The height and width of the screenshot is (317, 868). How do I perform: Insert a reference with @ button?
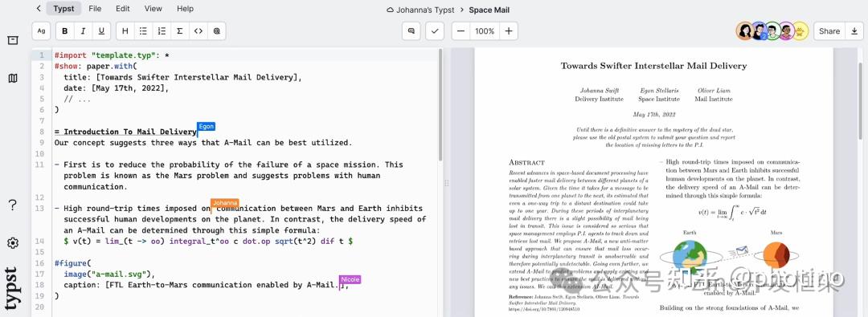(216, 31)
